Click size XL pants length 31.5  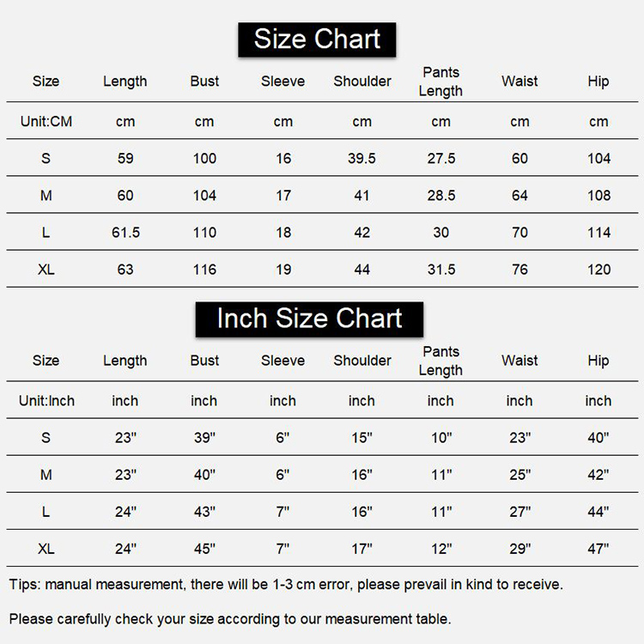(441, 270)
